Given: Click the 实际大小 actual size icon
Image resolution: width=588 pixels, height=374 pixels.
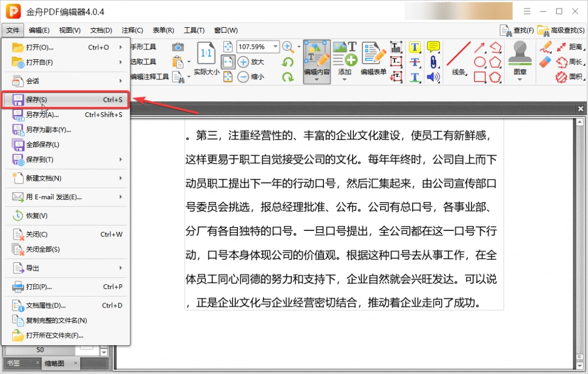Looking at the screenshot, I should coord(206,53).
